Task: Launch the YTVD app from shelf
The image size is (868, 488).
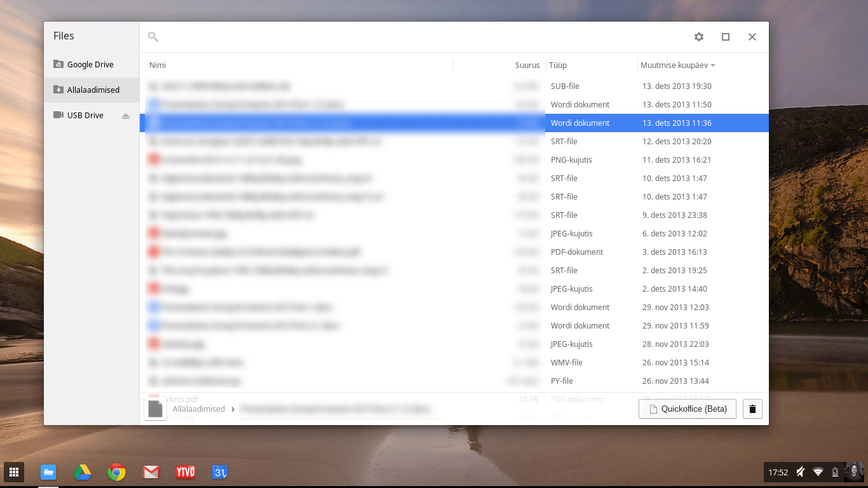Action: click(x=185, y=472)
